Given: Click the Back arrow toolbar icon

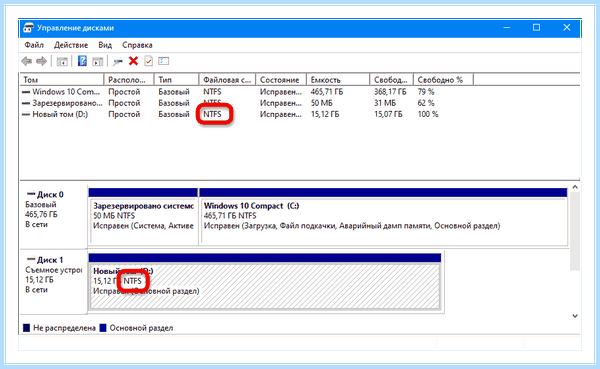Looking at the screenshot, I should (x=26, y=61).
